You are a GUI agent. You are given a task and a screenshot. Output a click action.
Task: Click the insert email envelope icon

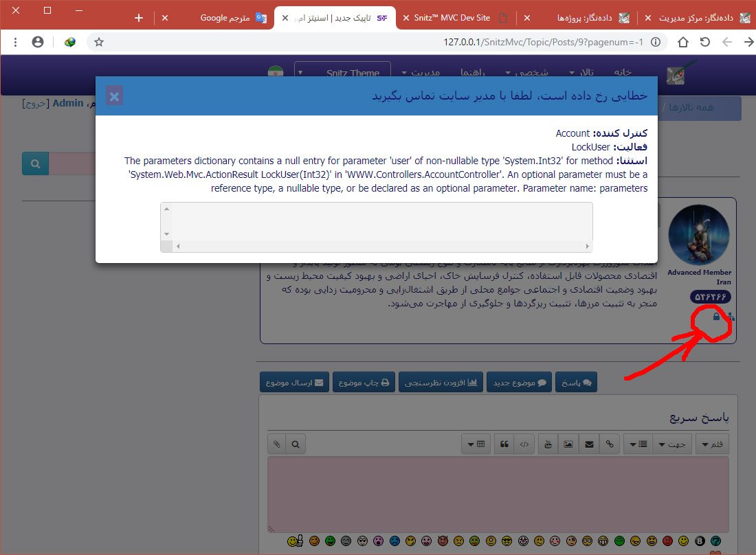[x=589, y=444]
